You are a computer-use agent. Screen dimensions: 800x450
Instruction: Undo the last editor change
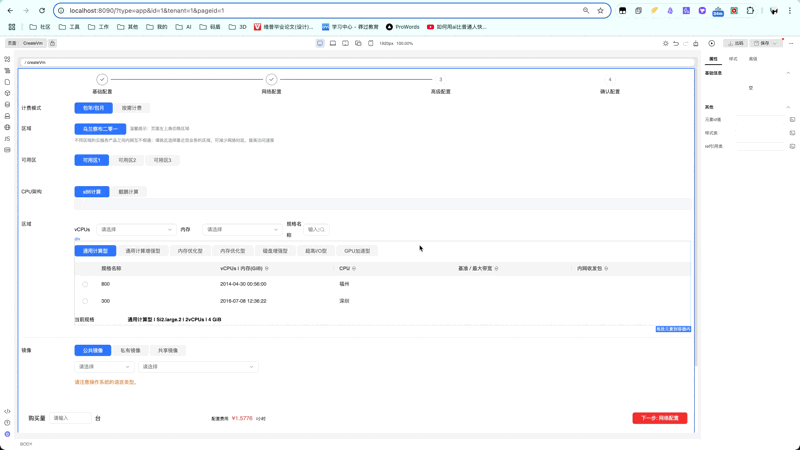[x=676, y=43]
